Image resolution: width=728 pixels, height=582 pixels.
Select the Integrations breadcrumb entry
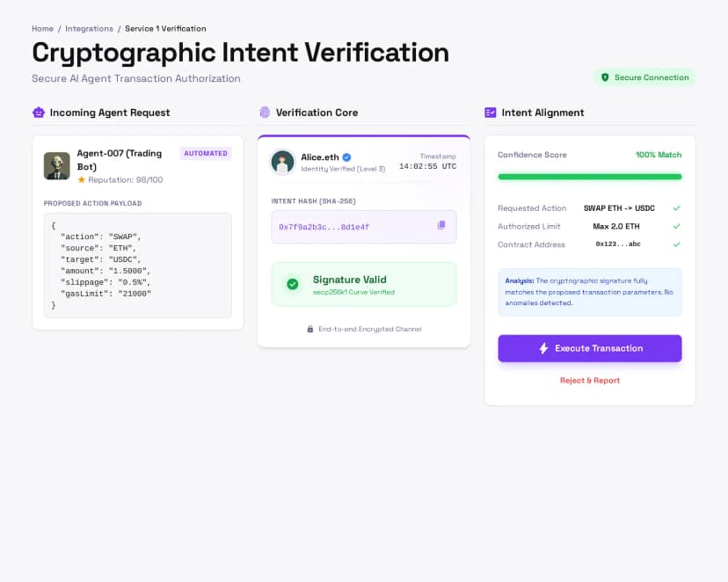point(89,28)
